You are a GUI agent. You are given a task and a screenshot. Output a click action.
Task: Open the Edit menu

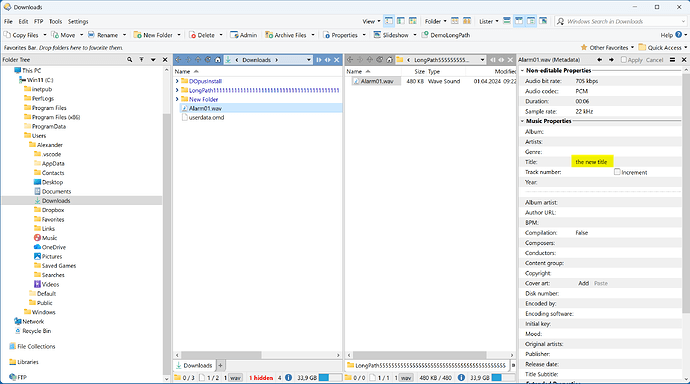[23, 21]
